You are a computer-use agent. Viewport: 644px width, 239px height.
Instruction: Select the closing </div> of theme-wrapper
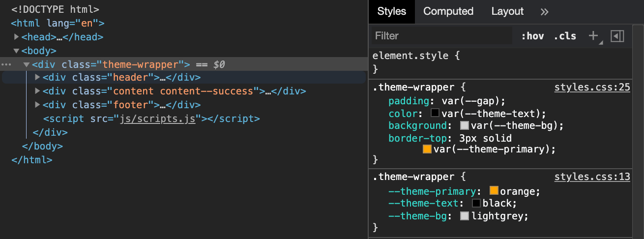[50, 132]
